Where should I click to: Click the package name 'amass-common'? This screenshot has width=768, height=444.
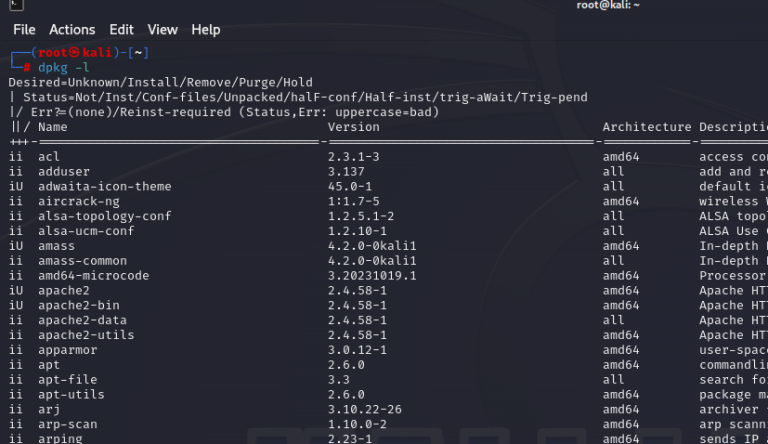point(82,261)
